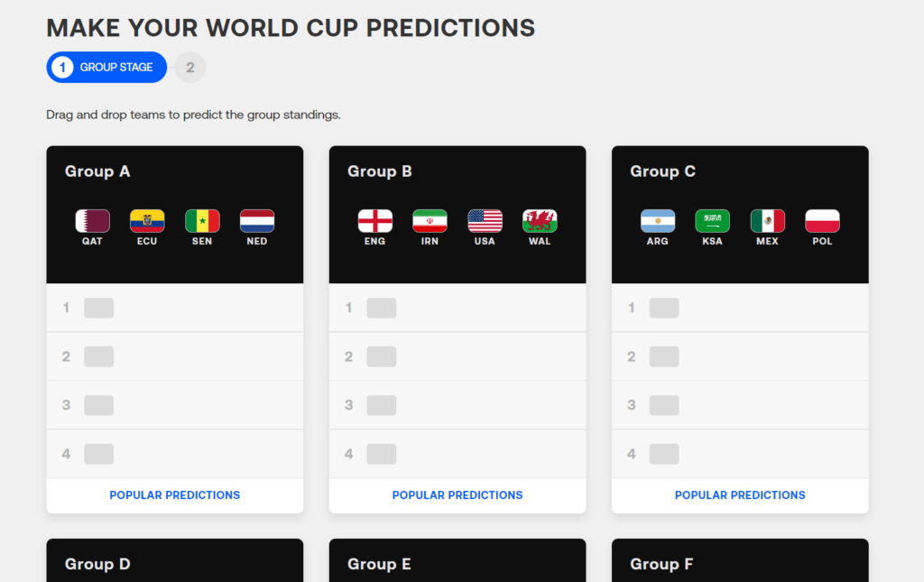Select the Ecuador flag in Group A
Image resolution: width=924 pixels, height=582 pixels.
[x=147, y=221]
